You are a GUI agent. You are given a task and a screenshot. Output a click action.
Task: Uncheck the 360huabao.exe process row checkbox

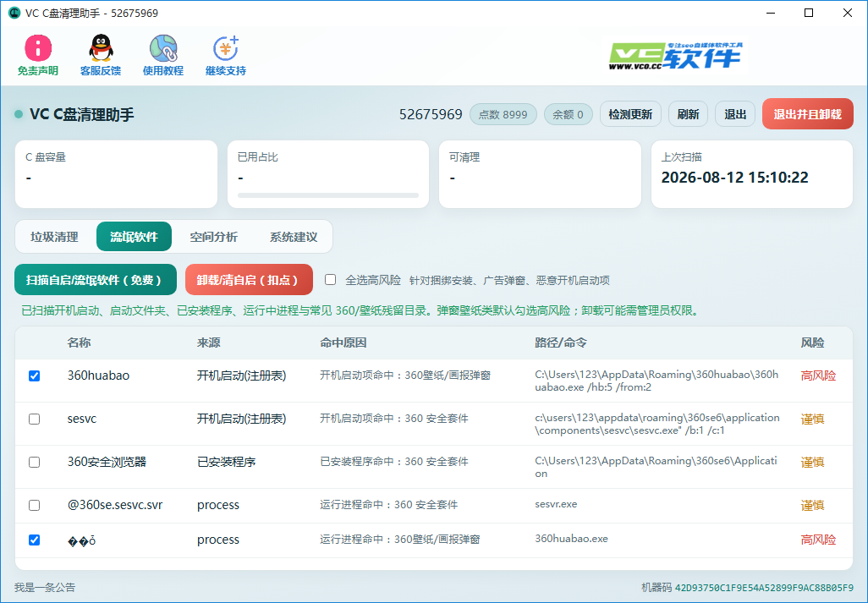(x=35, y=540)
